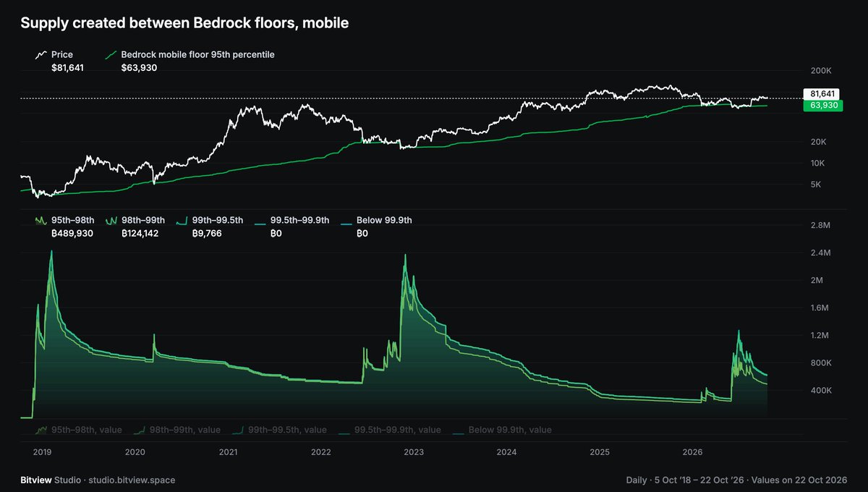Screen dimensions: 868x492
Task: Click the 1.6M supply axis label
Action: pyautogui.click(x=820, y=308)
